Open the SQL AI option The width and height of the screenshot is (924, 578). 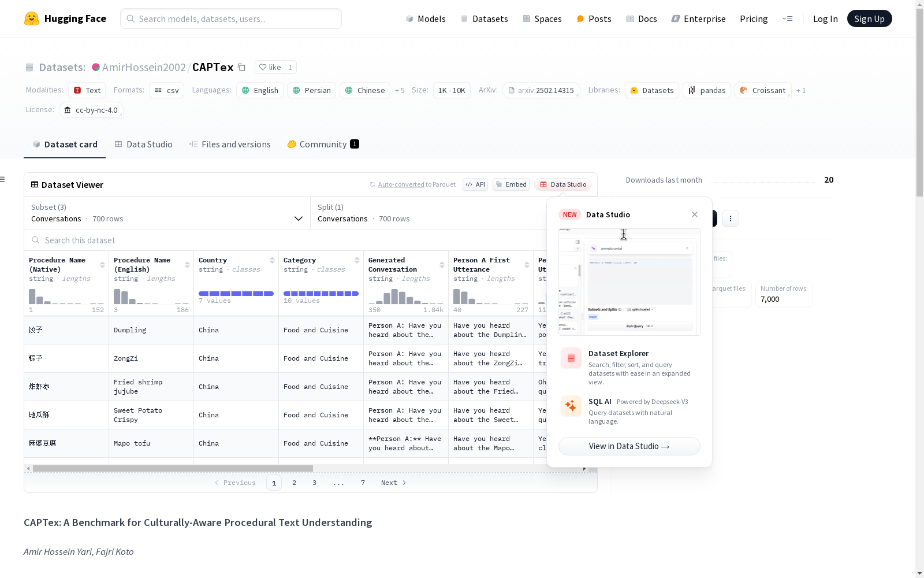coord(629,411)
